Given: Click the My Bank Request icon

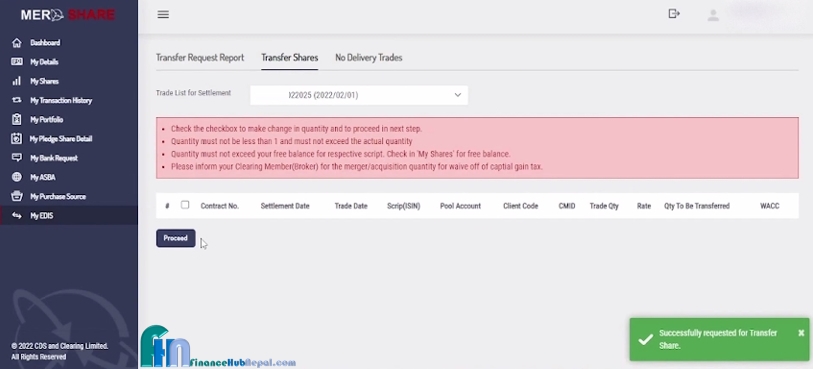Looking at the screenshot, I should pyautogui.click(x=17, y=158).
